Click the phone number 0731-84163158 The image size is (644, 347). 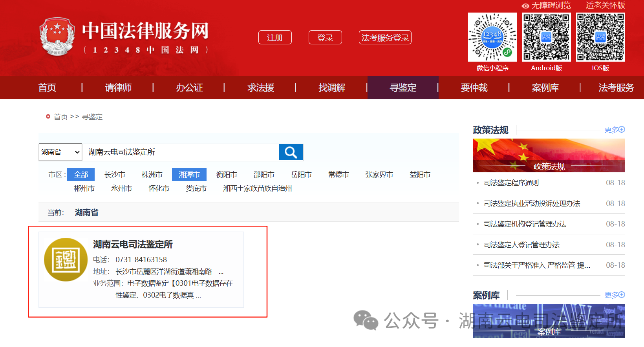coord(141,259)
